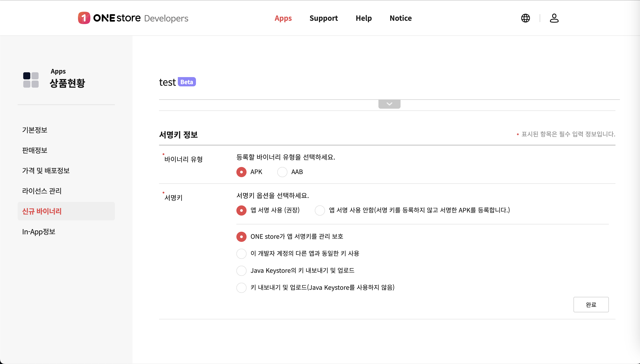
Task: Choose 앱 서명 사용 안함 option
Action: tap(320, 210)
